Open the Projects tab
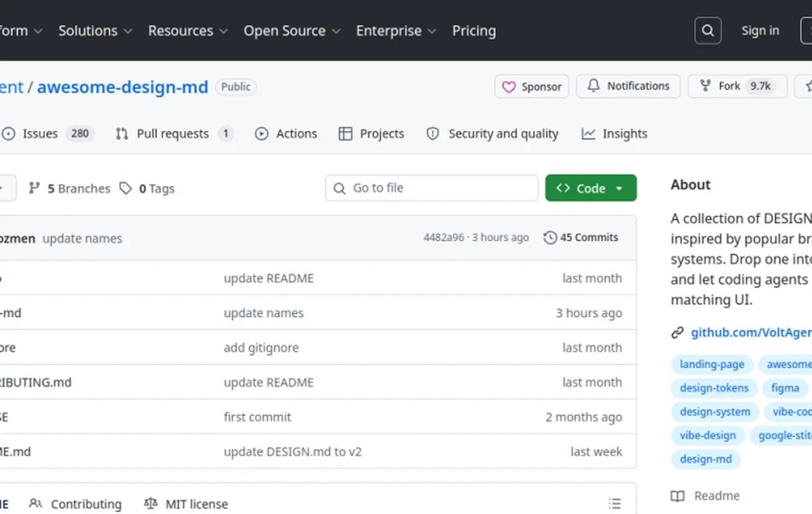This screenshot has width=812, height=514. click(371, 133)
